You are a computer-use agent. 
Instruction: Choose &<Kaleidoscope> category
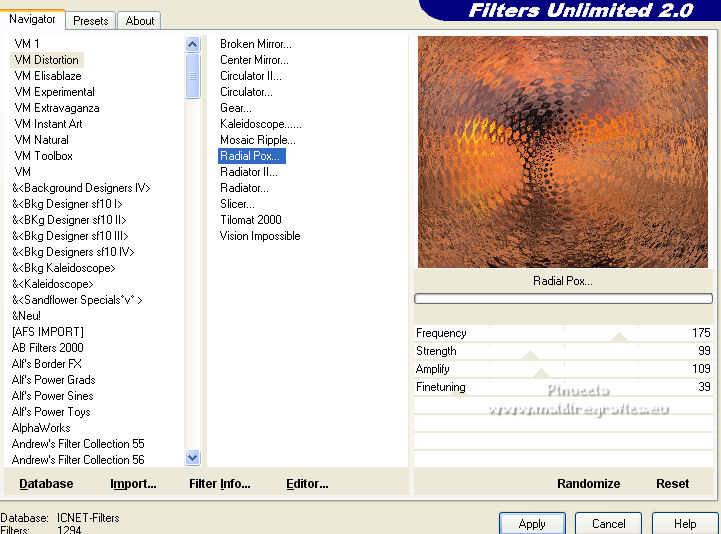(x=52, y=284)
